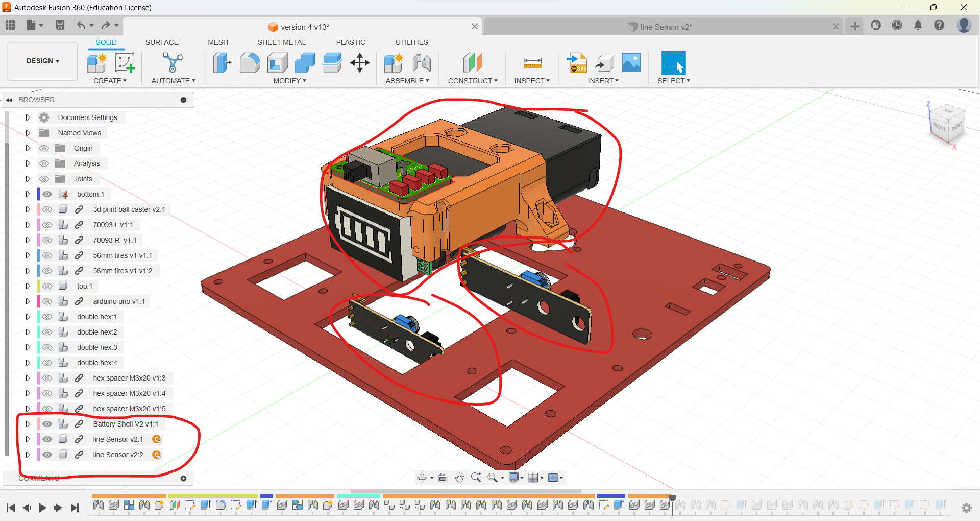Click the Measure tool icon
Screen dimensions: 980x521
[x=532, y=63]
